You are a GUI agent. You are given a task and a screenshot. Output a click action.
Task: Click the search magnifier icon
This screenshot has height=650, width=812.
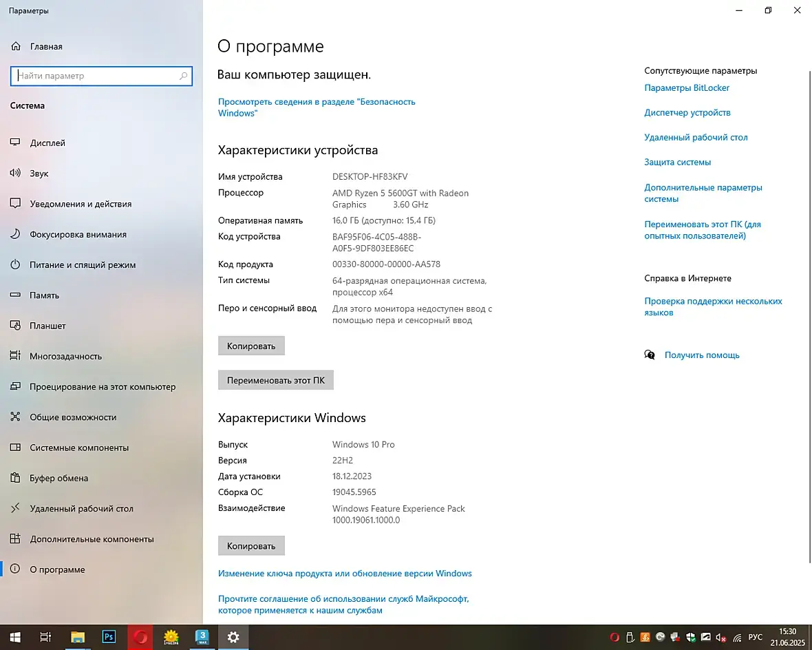tap(183, 76)
